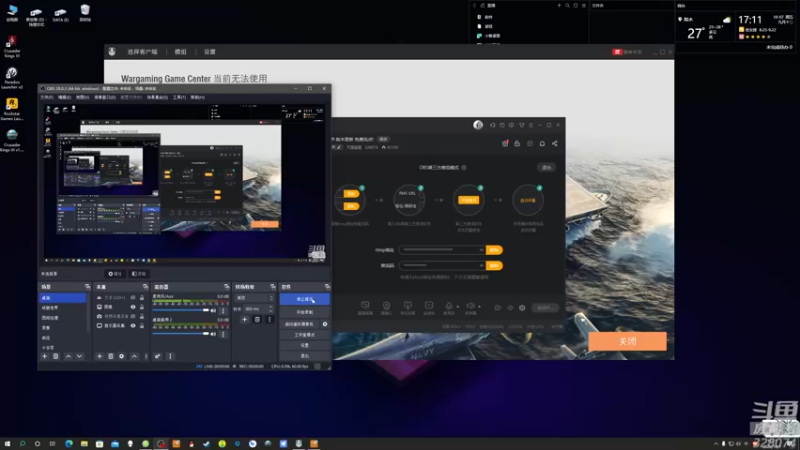
Task: Open Douyu settings gear in the bottom toolbar
Action: click(522, 308)
